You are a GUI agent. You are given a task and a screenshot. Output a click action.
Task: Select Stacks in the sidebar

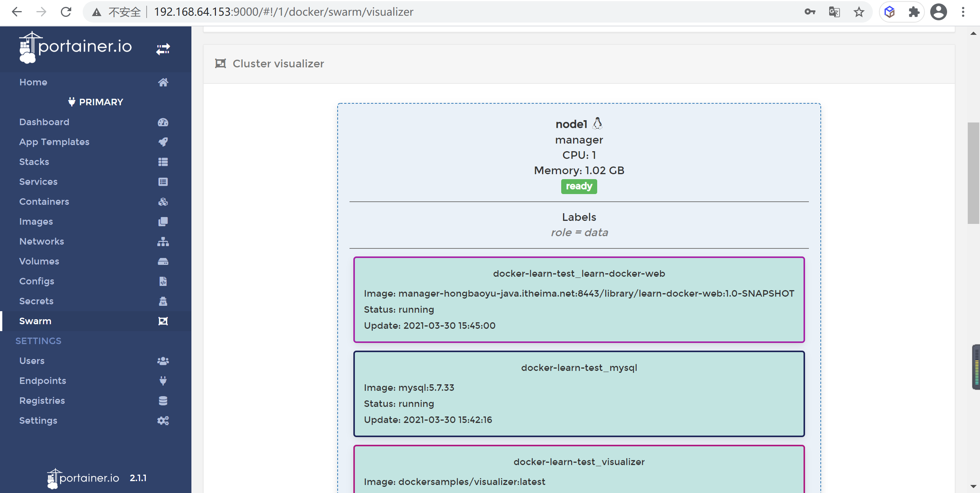tap(34, 162)
